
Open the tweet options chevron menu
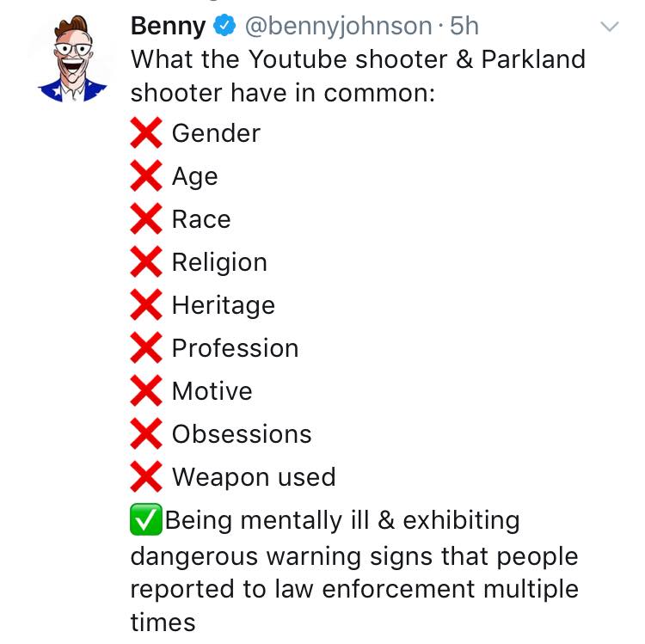[x=609, y=27]
